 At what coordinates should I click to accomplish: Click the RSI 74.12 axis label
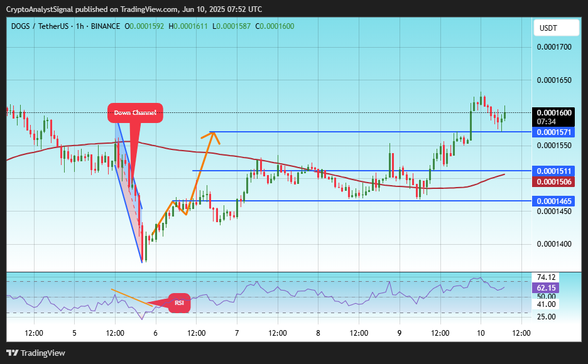pyautogui.click(x=546, y=277)
